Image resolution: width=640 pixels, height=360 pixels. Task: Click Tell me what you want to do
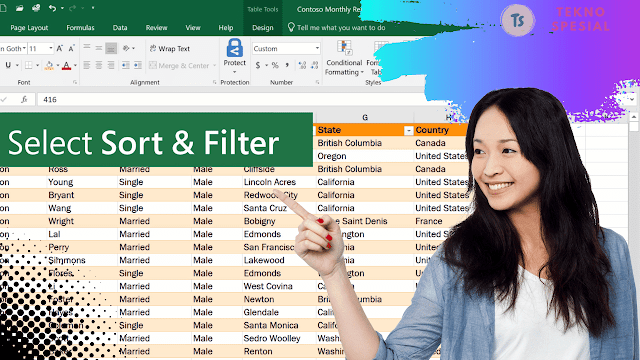[337, 28]
